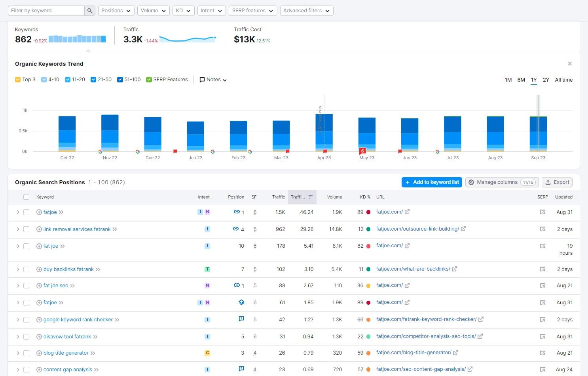Check the select-all checkbox in table header
This screenshot has height=376, width=588.
pyautogui.click(x=26, y=197)
